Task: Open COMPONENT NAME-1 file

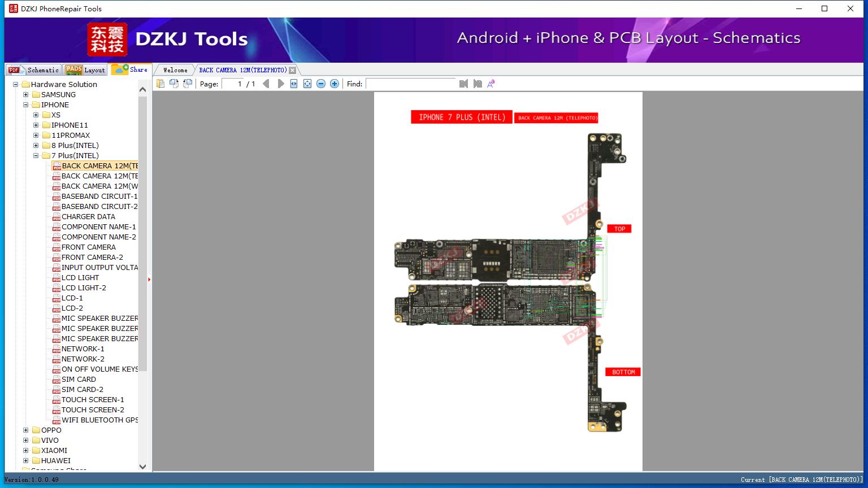Action: 99,226
